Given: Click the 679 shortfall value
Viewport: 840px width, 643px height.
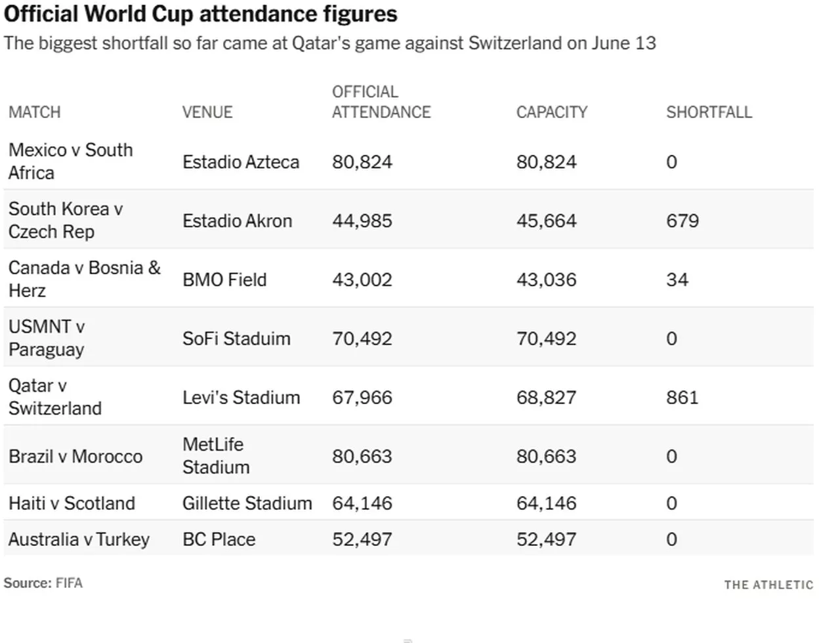Looking at the screenshot, I should click(x=682, y=221).
